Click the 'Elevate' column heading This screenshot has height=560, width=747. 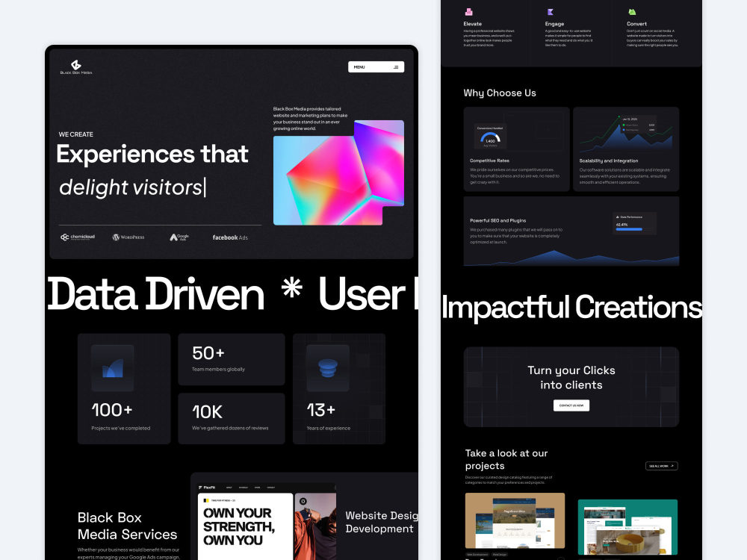(x=473, y=24)
